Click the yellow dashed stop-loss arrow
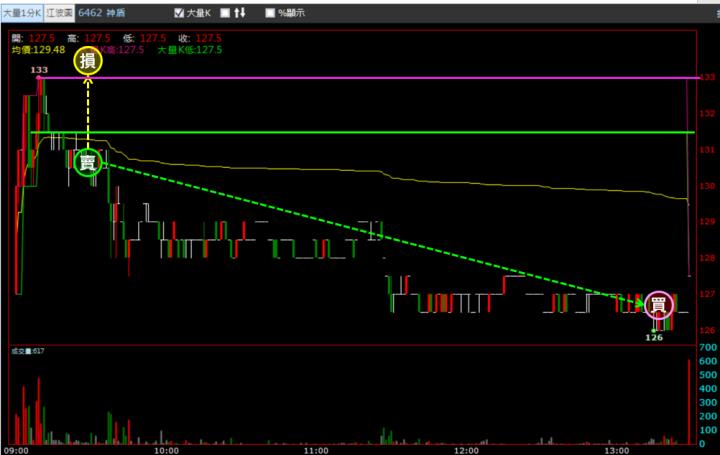 (x=88, y=110)
